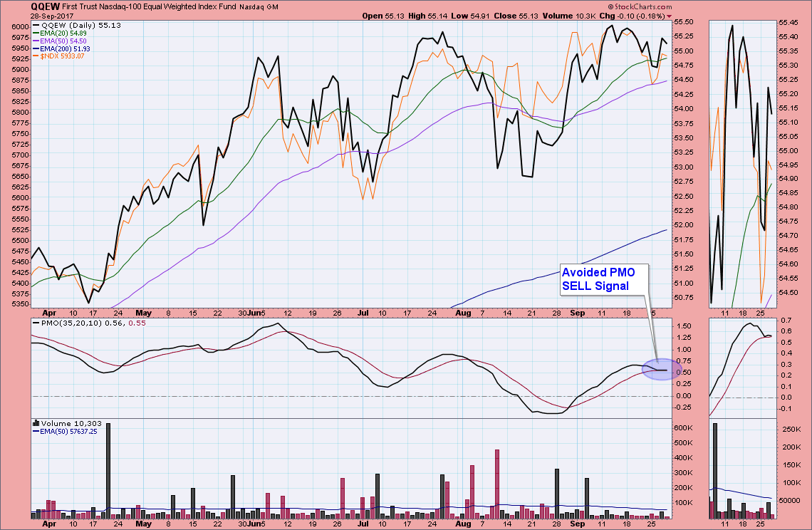
Task: Click the -0.1 label on the zoom PMO axis
Action: 786,409
